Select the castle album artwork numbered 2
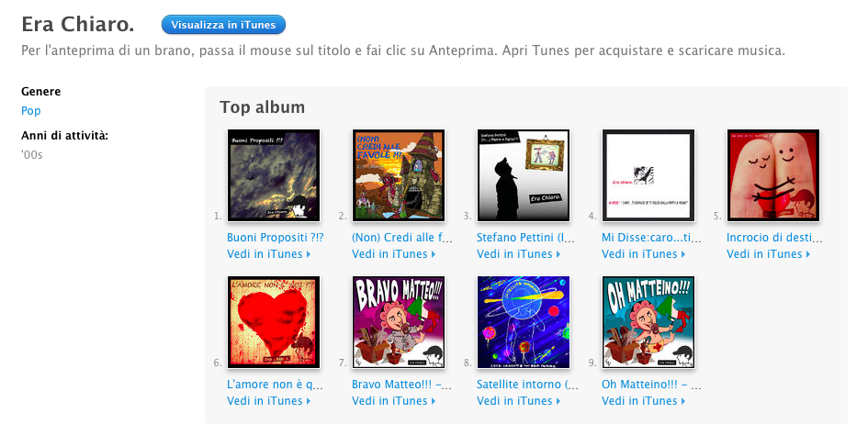Viewport: 868px width, 447px height. point(399,175)
